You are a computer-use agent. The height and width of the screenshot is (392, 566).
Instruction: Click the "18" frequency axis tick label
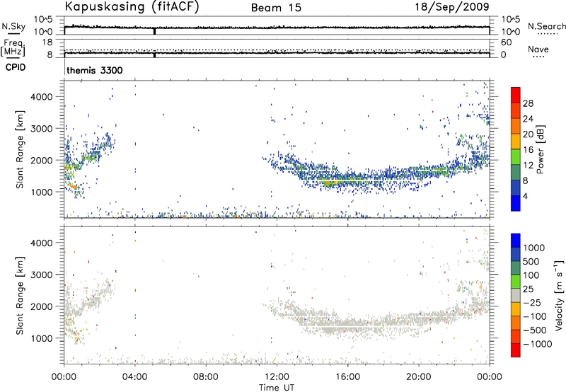click(x=47, y=42)
